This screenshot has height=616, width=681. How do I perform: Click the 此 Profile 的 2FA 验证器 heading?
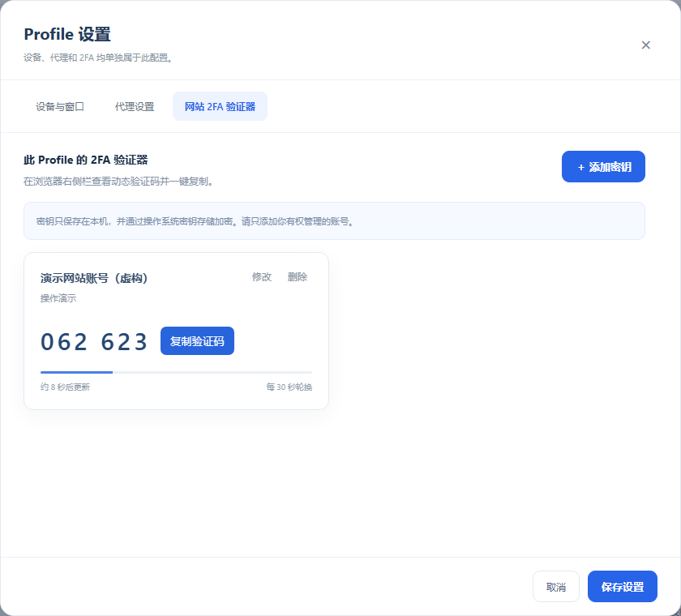86,160
